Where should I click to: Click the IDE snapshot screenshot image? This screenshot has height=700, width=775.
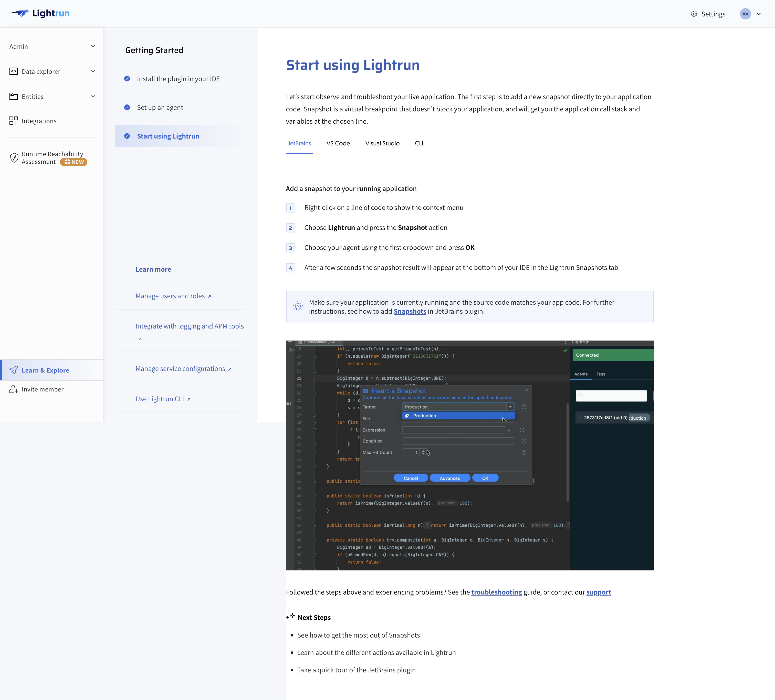[x=469, y=455]
